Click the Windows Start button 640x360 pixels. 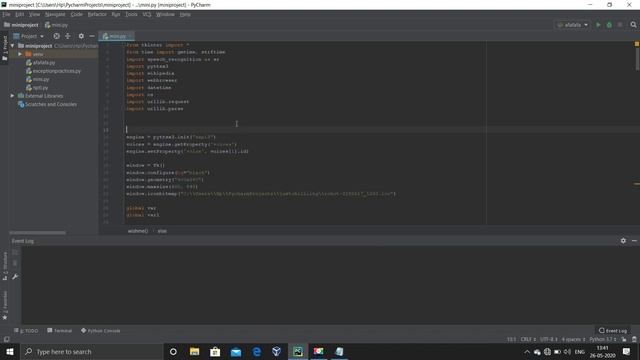pos(9,351)
